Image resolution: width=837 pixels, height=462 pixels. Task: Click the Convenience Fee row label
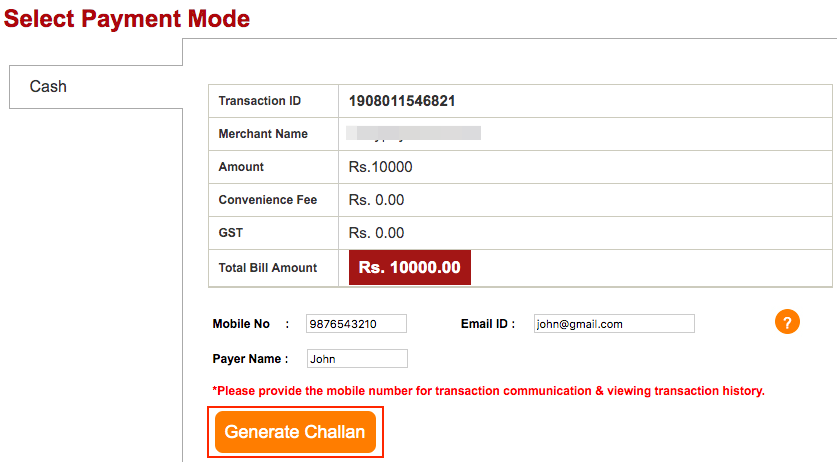point(268,200)
